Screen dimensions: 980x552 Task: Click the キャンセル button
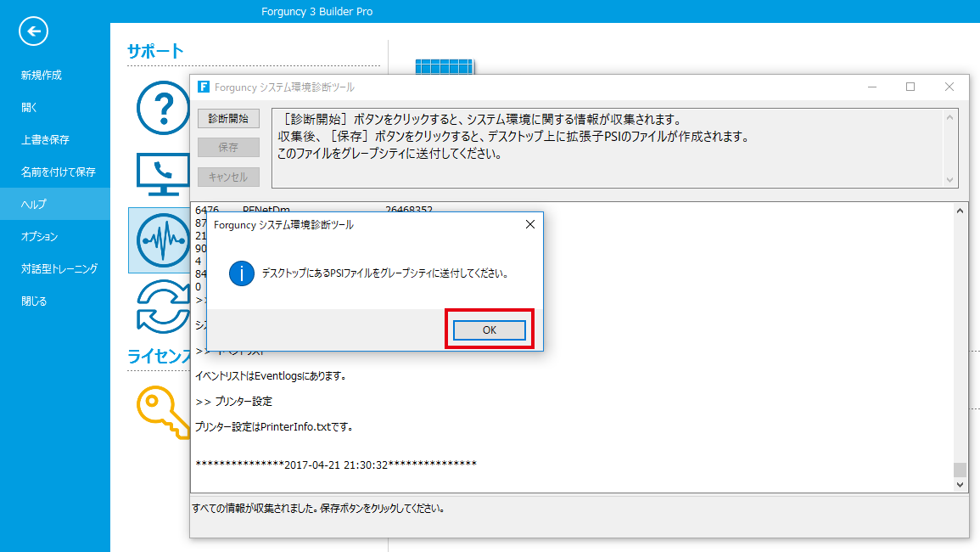click(228, 177)
